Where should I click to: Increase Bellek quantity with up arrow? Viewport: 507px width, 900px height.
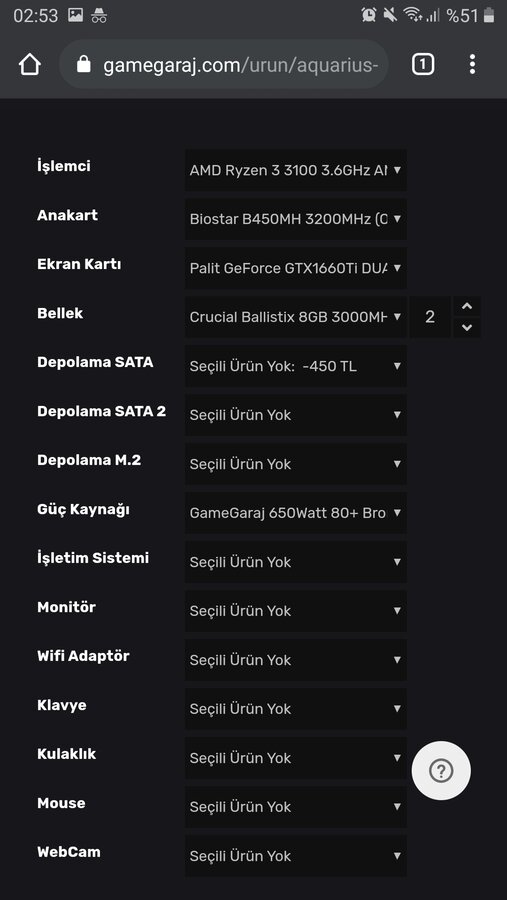coord(467,307)
